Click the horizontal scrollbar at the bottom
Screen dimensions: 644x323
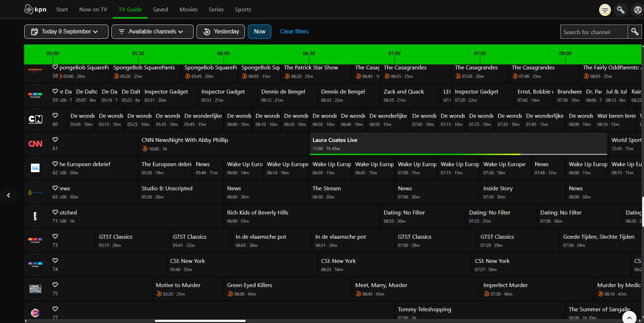click(x=200, y=321)
